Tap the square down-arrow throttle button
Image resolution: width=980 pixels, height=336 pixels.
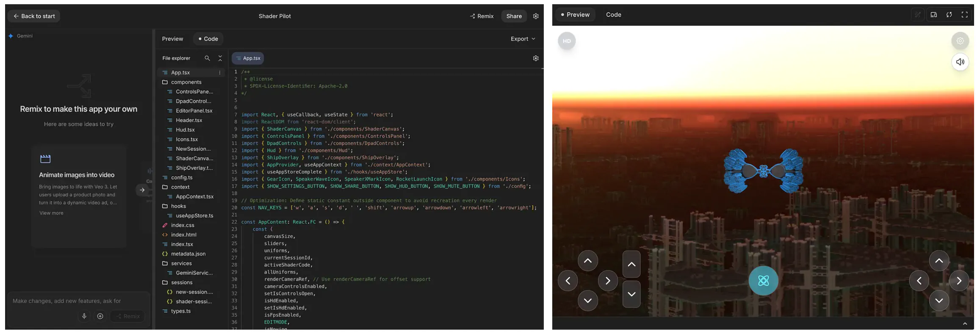pos(631,294)
